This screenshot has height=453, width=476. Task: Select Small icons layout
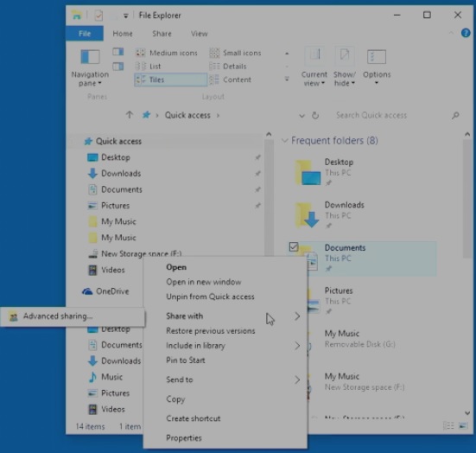236,53
